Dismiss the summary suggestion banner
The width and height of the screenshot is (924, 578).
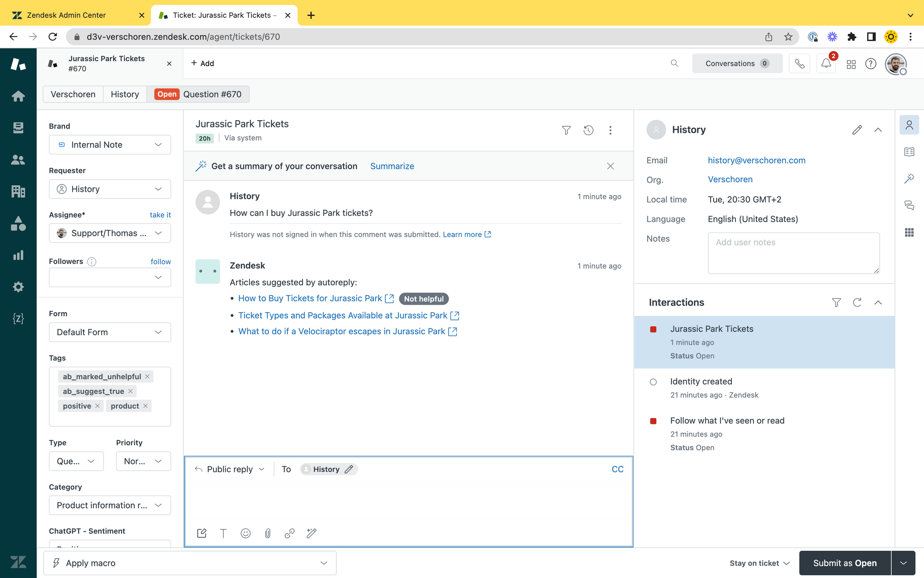pos(610,166)
